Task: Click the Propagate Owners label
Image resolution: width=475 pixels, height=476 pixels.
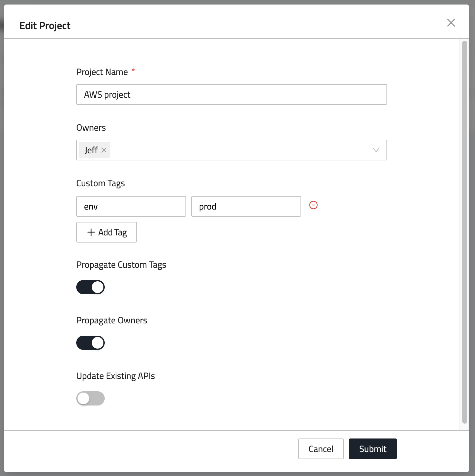Action: click(x=111, y=320)
